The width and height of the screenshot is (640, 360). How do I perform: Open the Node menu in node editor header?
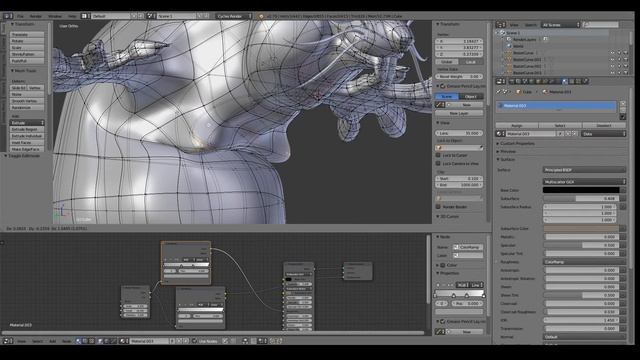(66, 341)
